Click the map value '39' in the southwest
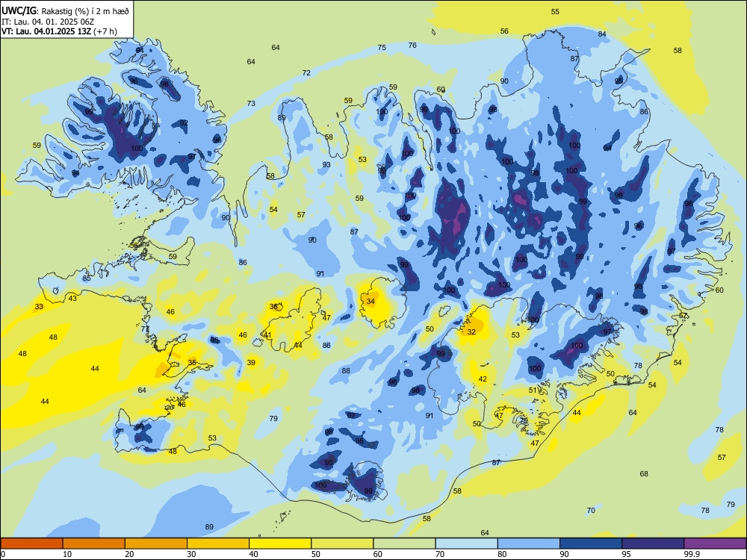Screen dimensions: 747x560 pyautogui.click(x=251, y=362)
